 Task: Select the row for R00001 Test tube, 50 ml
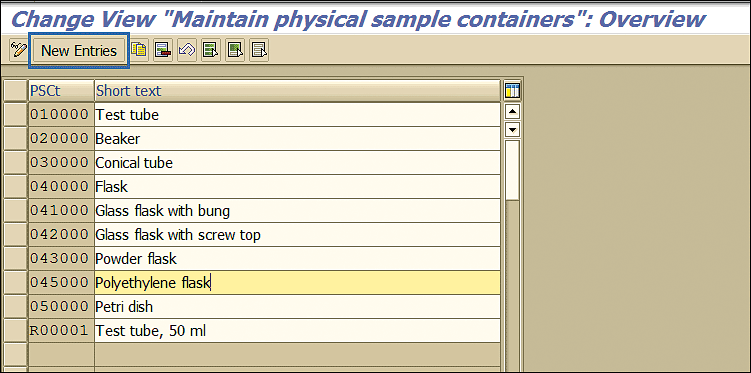coord(15,330)
